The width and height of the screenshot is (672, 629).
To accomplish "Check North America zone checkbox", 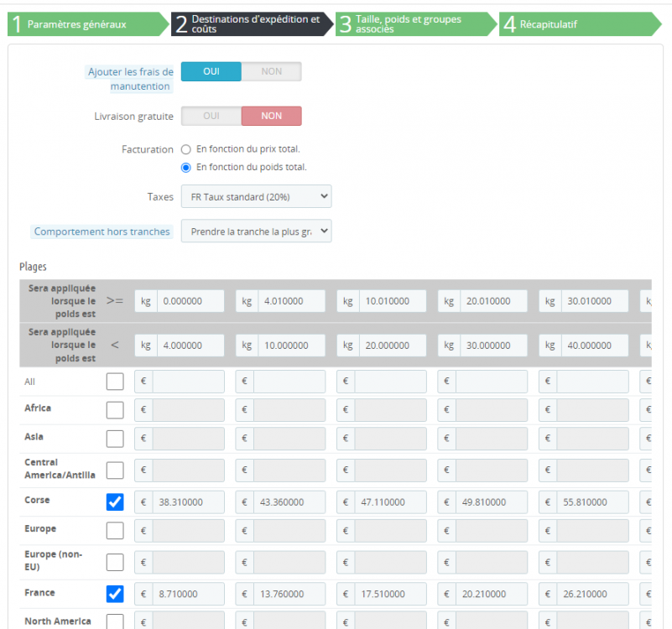I will coord(115,621).
